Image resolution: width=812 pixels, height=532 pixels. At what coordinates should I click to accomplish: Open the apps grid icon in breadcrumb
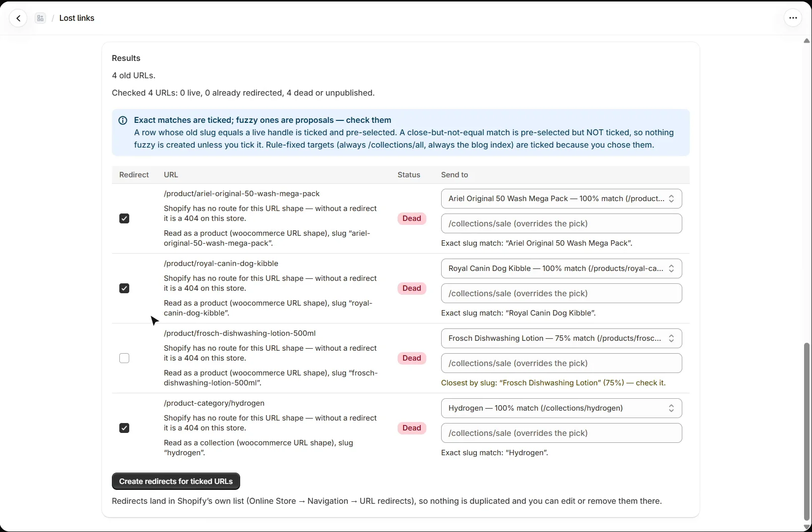click(x=41, y=18)
